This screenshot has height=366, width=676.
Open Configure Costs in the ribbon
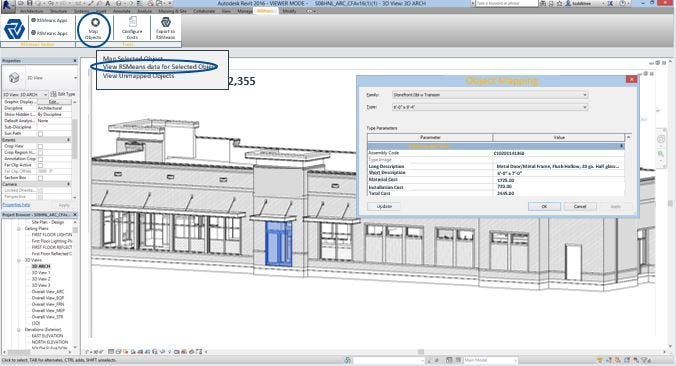(x=132, y=28)
